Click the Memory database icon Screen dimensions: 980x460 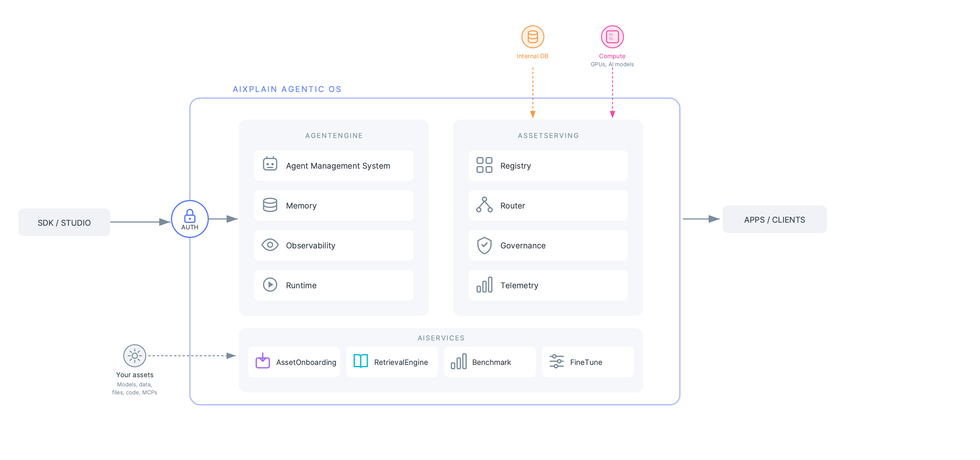[270, 205]
